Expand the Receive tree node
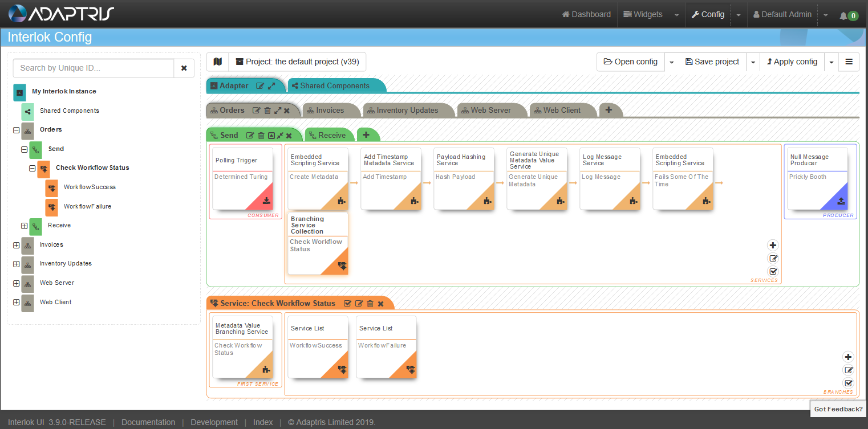Viewport: 868px width, 429px height. 24,226
